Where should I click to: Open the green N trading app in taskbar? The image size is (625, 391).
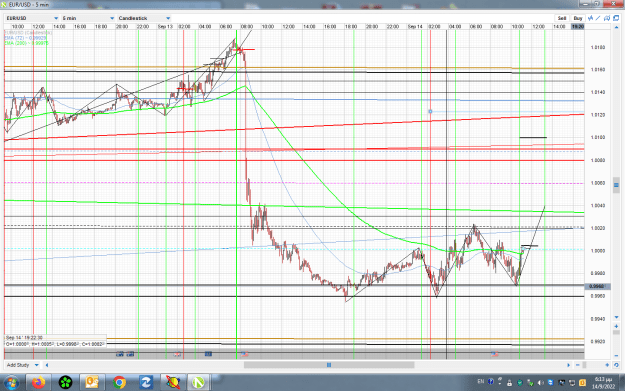(198, 383)
